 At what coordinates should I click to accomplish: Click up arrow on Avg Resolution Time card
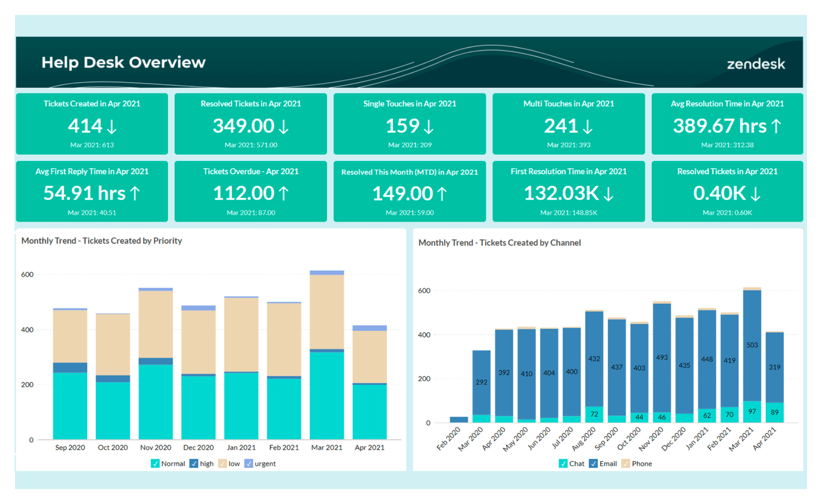(776, 126)
